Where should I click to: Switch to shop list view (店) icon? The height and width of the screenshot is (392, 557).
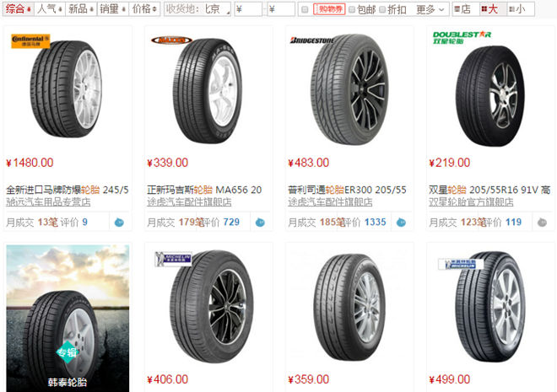point(463,9)
